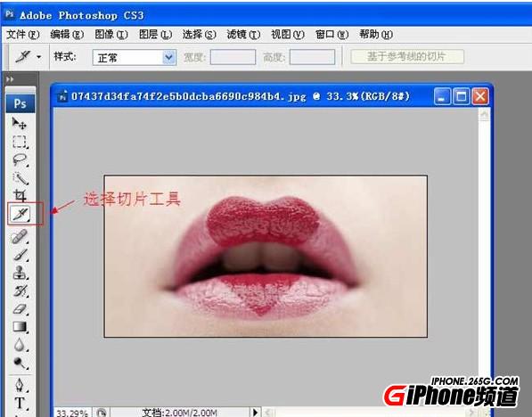The width and height of the screenshot is (532, 417).
Task: Open the 样式 style dropdown
Action: [135, 57]
